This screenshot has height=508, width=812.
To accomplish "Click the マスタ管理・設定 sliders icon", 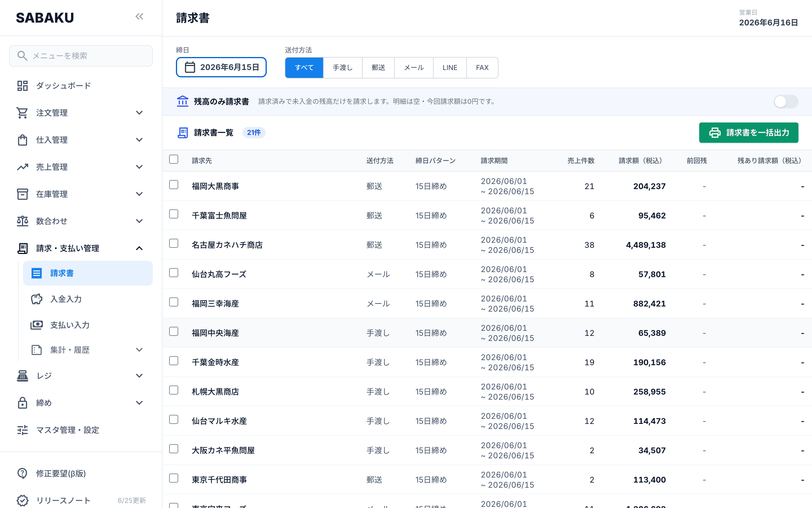I will (x=23, y=430).
